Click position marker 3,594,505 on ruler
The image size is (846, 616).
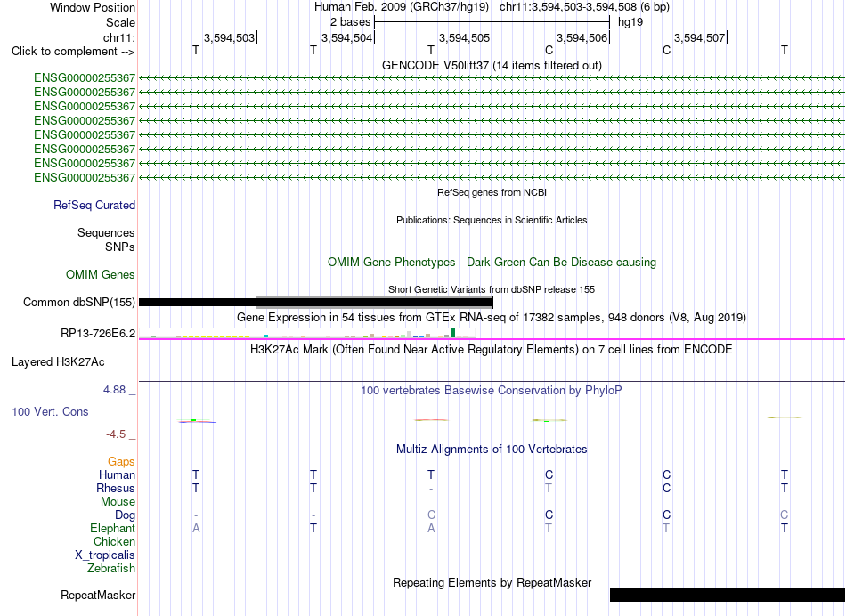tap(465, 37)
